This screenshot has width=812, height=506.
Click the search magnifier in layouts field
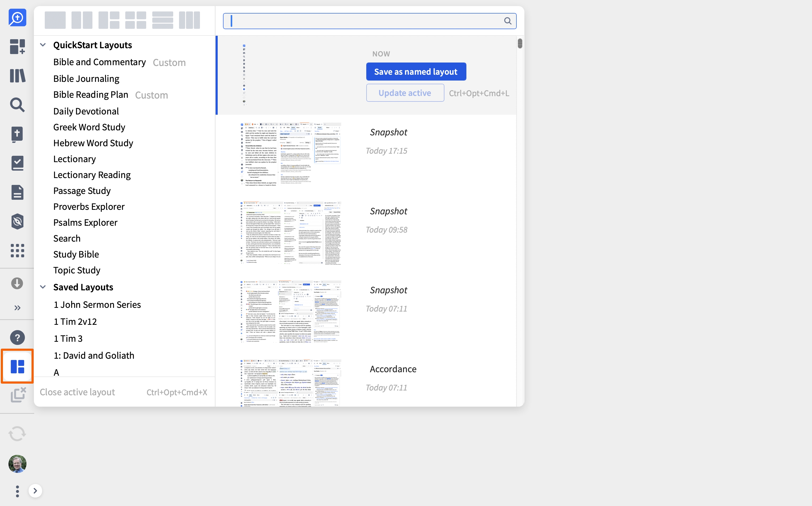pos(507,21)
